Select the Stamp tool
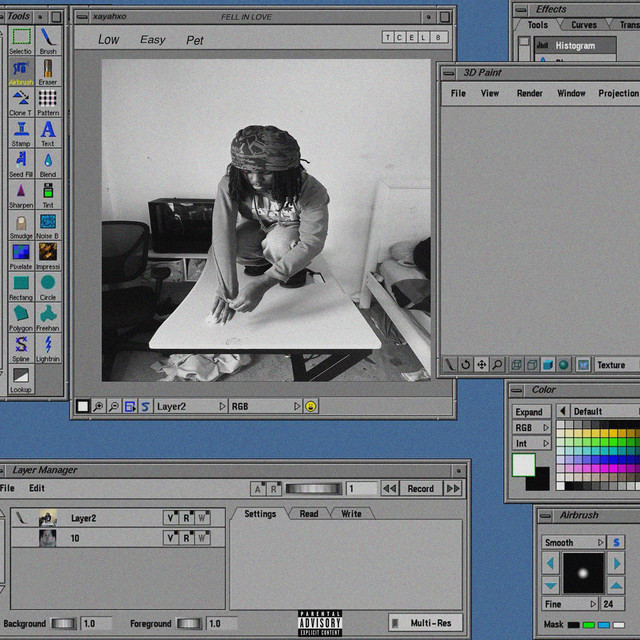Image resolution: width=640 pixels, height=640 pixels. [x=21, y=133]
